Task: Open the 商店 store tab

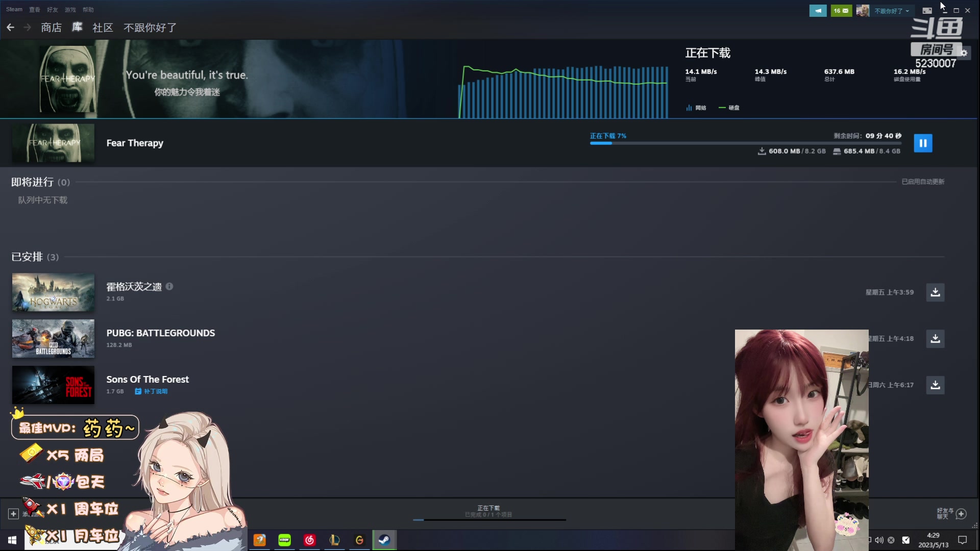Action: pos(51,28)
